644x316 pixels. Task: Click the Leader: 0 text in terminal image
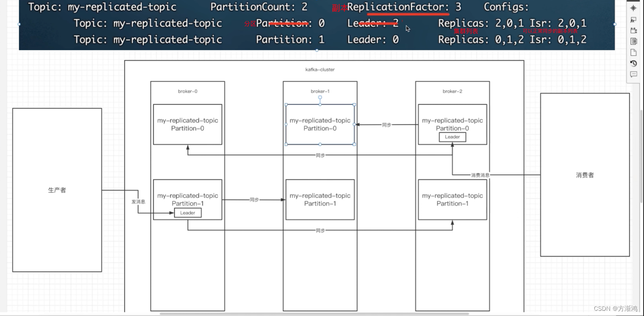point(373,40)
